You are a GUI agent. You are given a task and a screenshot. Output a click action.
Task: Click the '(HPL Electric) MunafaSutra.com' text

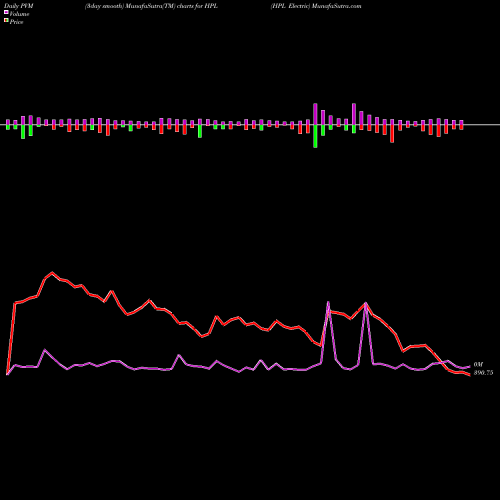316,6
